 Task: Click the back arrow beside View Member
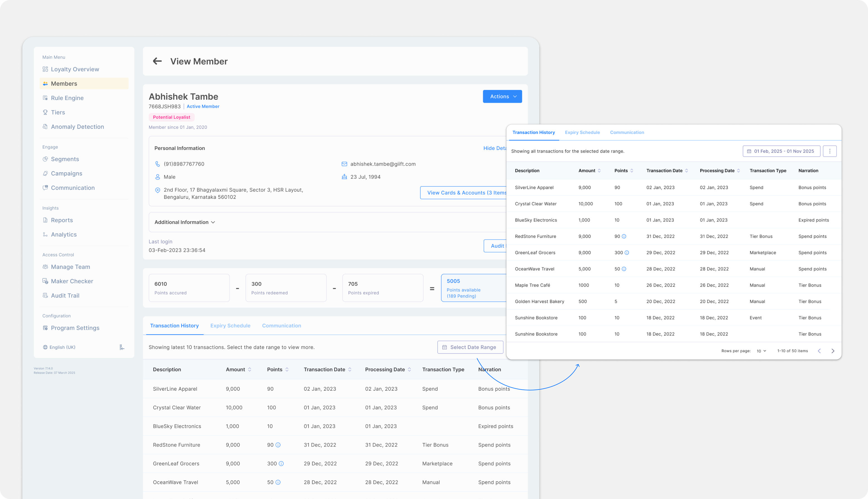[x=157, y=61]
